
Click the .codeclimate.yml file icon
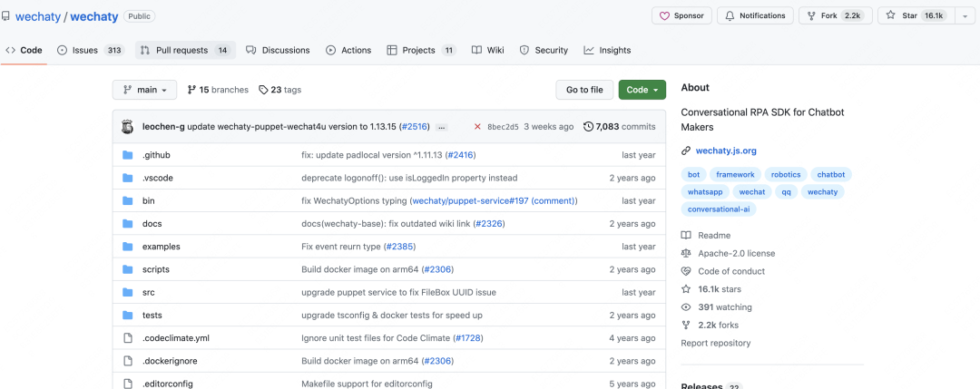128,338
